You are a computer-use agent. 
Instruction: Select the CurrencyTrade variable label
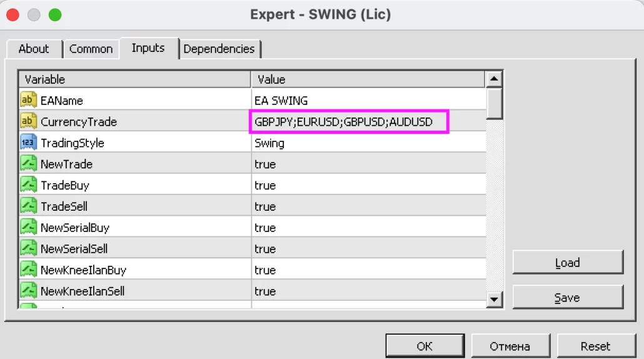(79, 122)
